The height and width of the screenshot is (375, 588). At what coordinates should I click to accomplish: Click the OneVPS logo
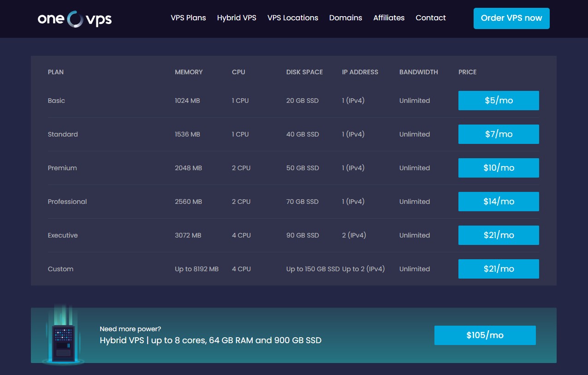click(x=75, y=19)
